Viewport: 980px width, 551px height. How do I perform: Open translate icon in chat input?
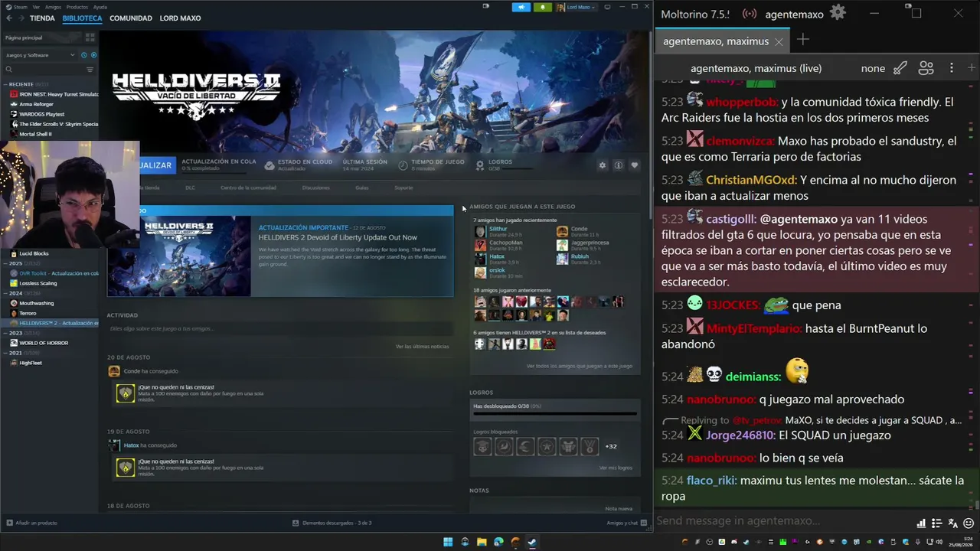click(x=953, y=523)
